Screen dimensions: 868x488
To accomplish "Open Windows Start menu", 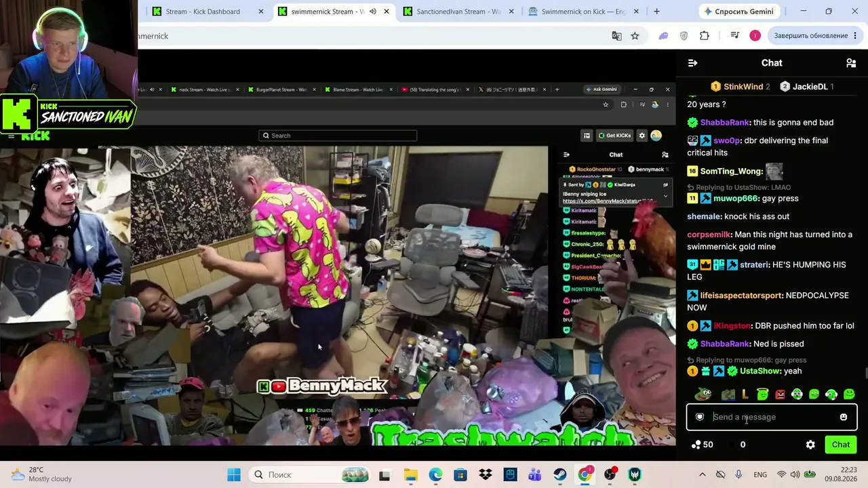I will [234, 474].
